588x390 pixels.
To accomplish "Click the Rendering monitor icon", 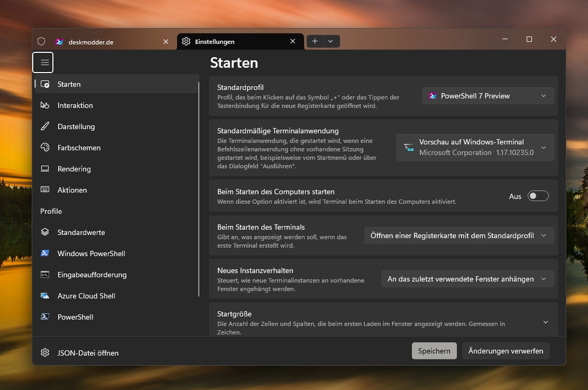I will coord(45,168).
